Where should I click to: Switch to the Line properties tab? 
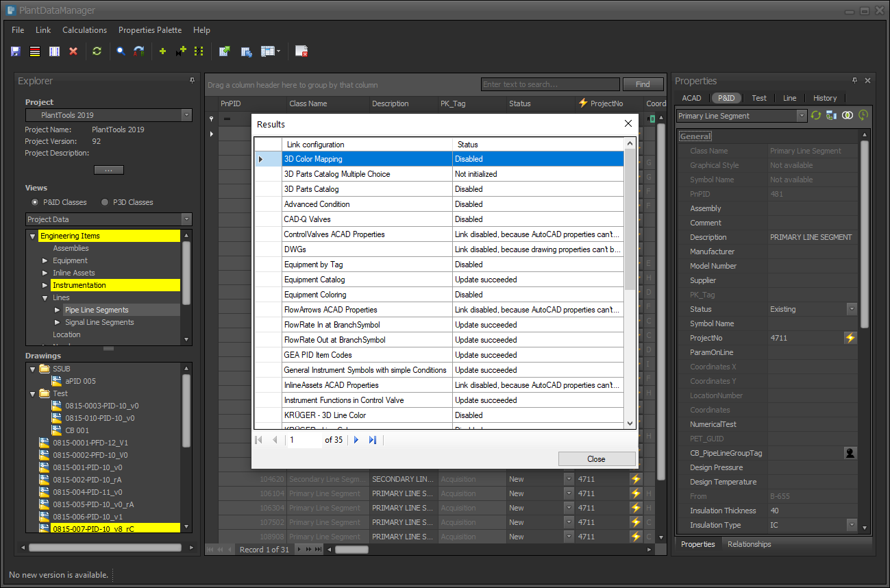790,98
